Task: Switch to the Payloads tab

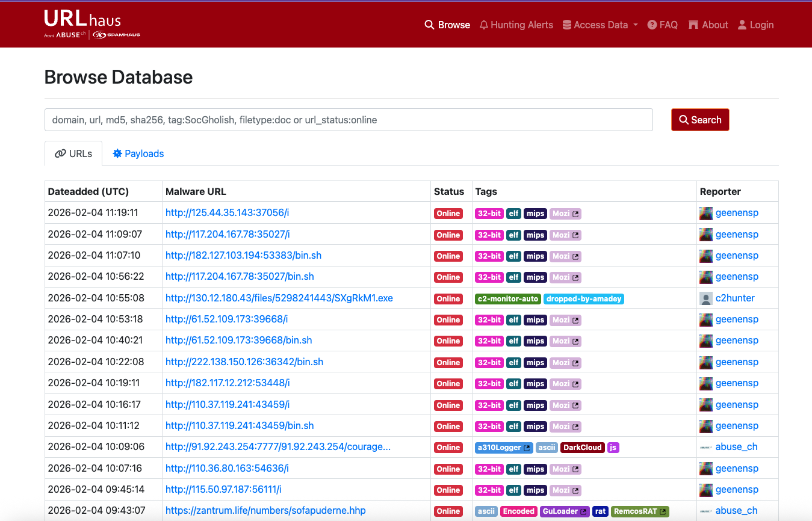Action: 138,153
